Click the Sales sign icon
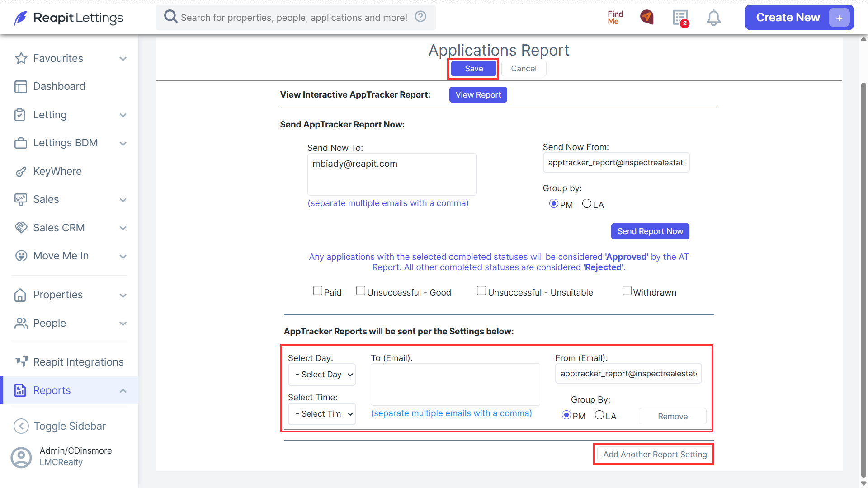868x488 pixels. (x=21, y=200)
